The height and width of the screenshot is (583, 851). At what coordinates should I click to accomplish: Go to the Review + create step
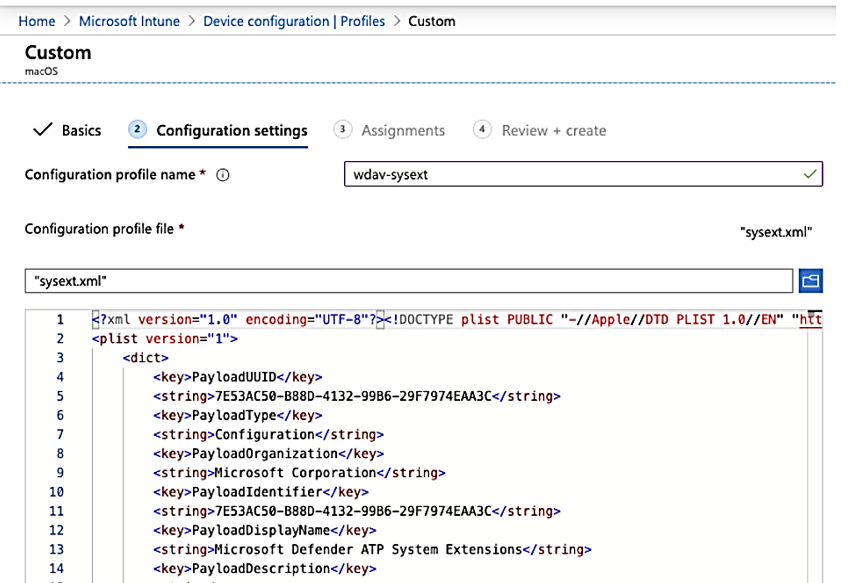pyautogui.click(x=554, y=130)
